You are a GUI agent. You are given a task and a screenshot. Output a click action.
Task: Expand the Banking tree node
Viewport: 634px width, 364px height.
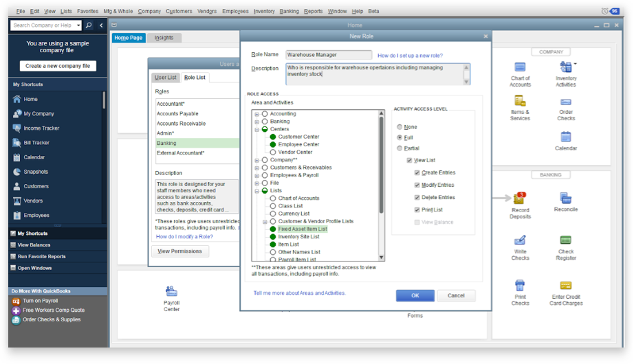(256, 122)
